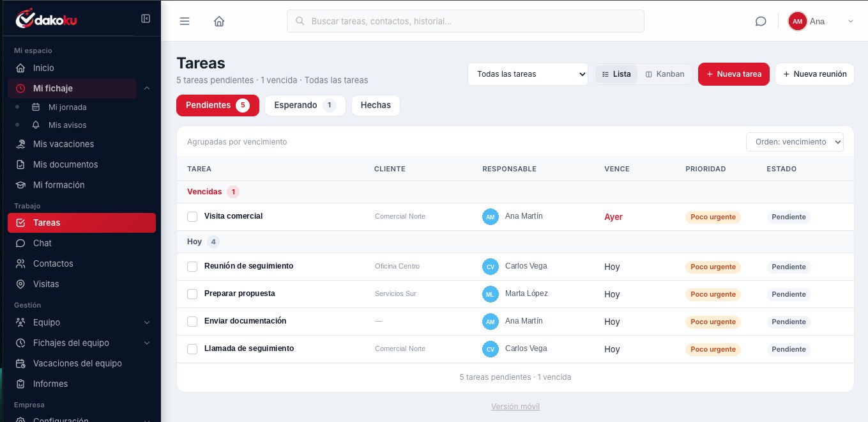
Task: Click the Fichajes del equipo copy icon
Action: [x=20, y=343]
